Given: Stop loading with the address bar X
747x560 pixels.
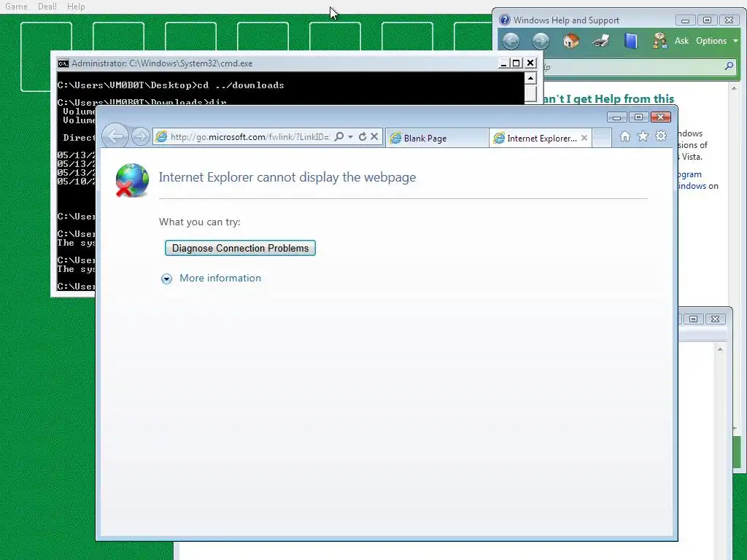Looking at the screenshot, I should tap(374, 136).
